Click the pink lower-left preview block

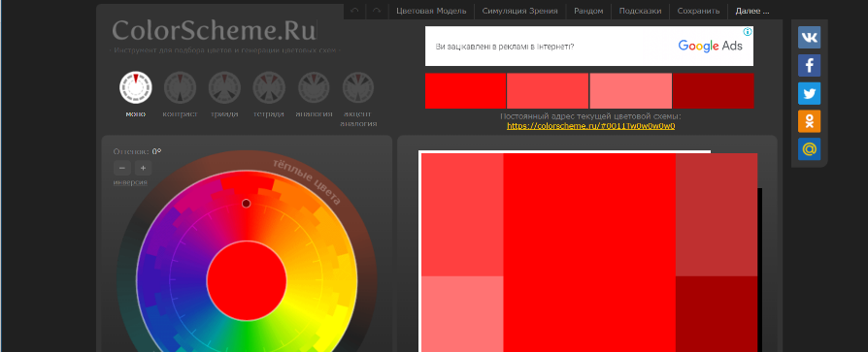pos(462,314)
